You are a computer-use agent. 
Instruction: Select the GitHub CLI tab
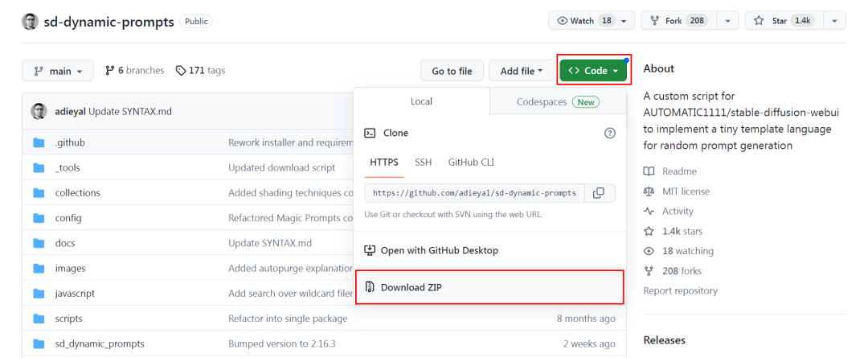click(x=471, y=163)
